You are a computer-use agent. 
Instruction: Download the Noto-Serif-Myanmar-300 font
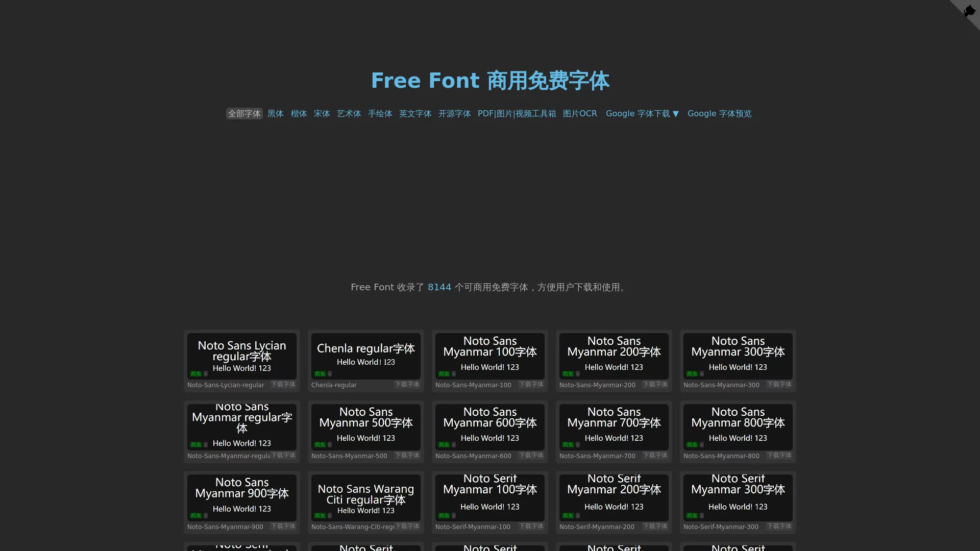779,526
